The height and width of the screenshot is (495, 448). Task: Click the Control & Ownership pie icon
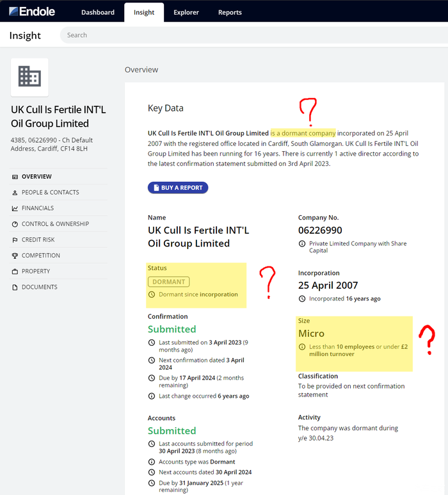point(15,224)
